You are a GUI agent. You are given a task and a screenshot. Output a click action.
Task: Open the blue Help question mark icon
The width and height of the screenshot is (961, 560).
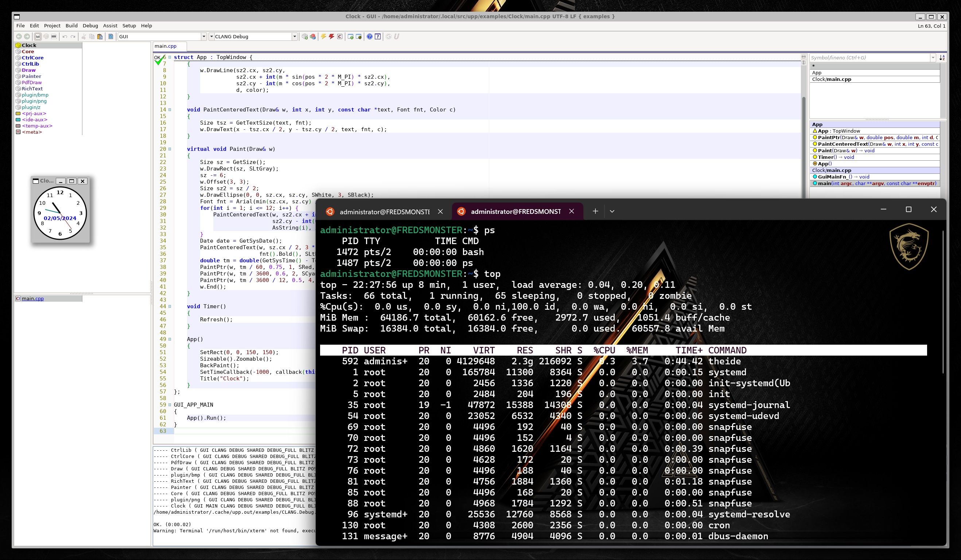pyautogui.click(x=370, y=36)
